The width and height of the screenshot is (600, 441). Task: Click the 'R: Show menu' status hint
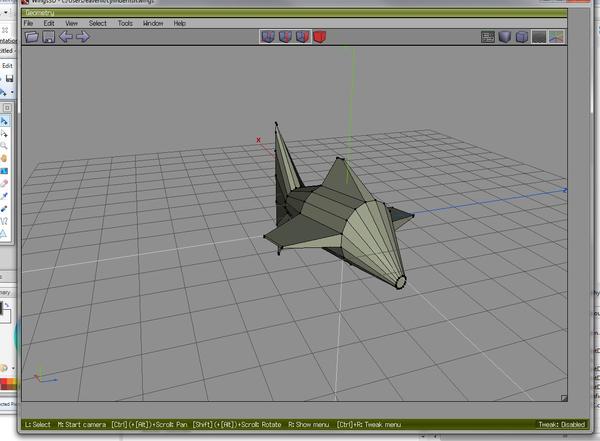click(308, 425)
